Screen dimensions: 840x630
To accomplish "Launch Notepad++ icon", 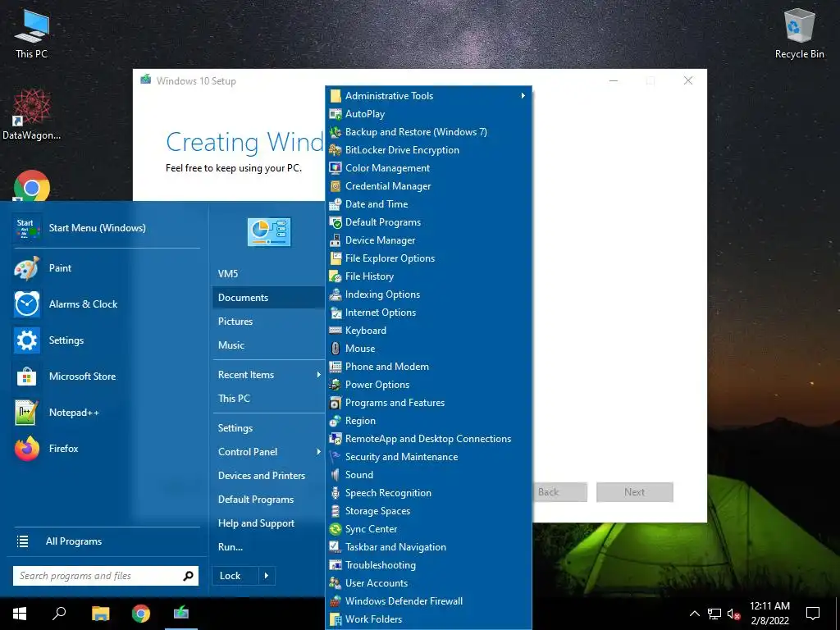I will tap(27, 413).
